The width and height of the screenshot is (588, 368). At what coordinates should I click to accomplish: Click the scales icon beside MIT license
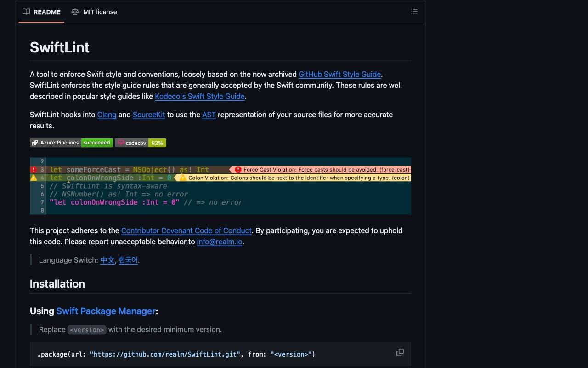coord(75,12)
